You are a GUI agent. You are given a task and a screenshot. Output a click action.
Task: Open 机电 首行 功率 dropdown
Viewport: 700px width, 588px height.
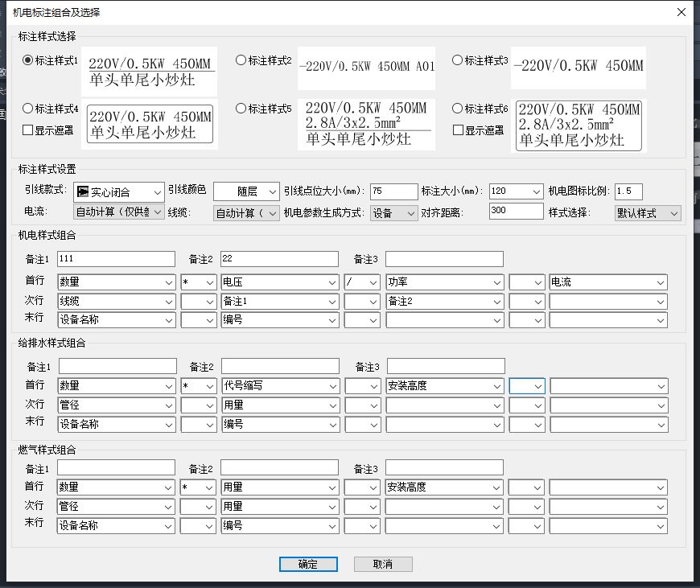coord(444,282)
